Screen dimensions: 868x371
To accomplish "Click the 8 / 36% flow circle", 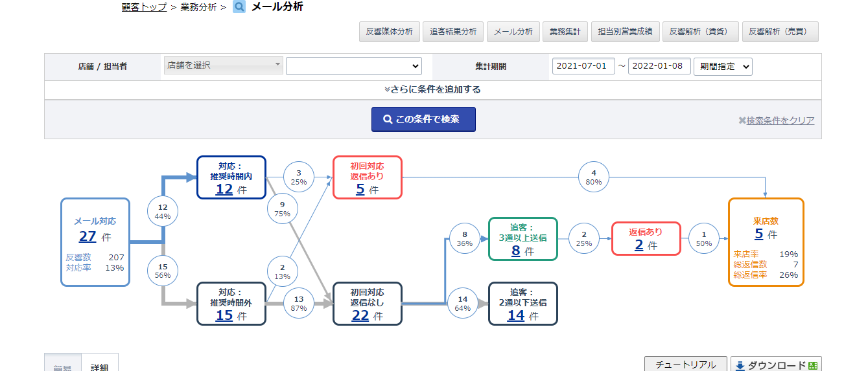I will (x=464, y=239).
